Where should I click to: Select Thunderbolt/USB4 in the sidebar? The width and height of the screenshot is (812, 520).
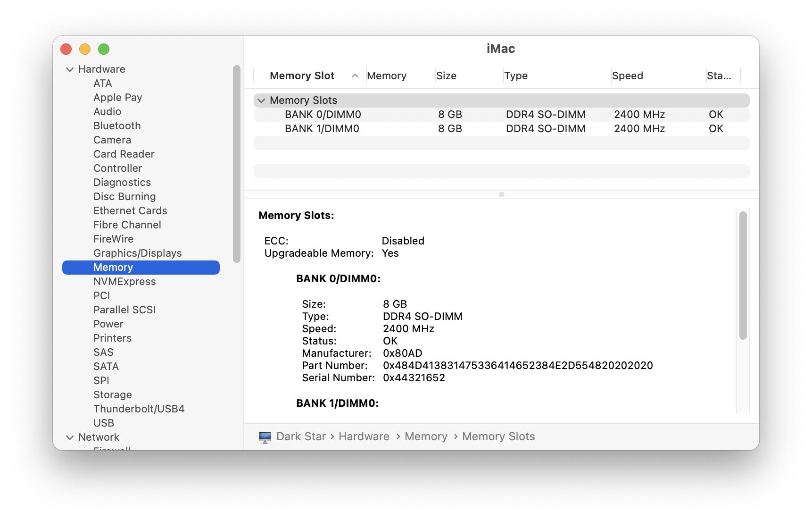point(139,409)
